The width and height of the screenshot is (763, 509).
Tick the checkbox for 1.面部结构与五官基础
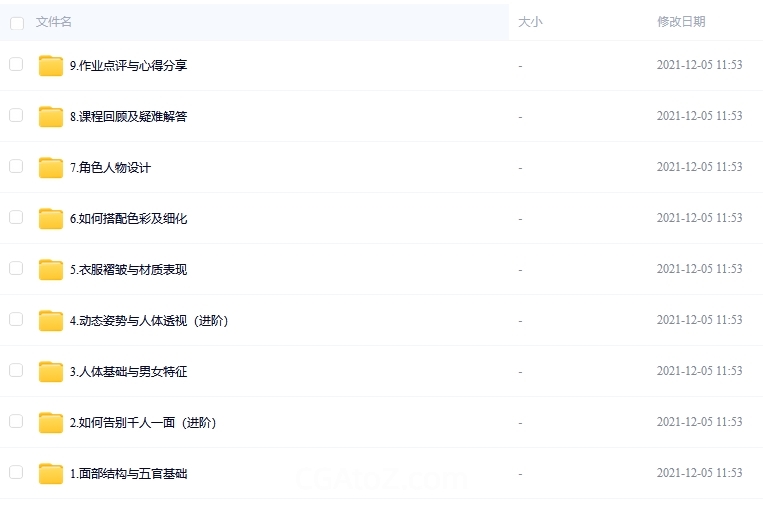(x=16, y=472)
